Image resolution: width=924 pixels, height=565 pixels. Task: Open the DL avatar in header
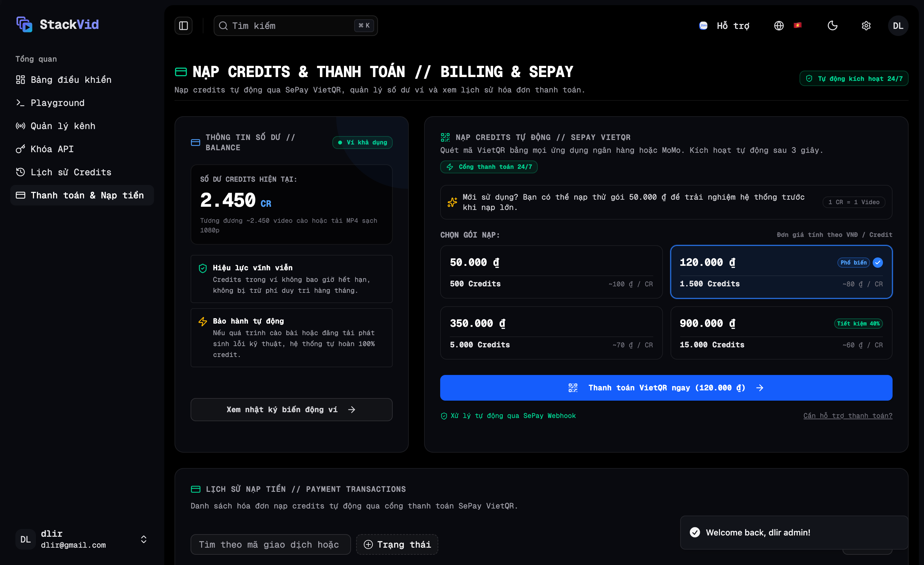tap(898, 25)
